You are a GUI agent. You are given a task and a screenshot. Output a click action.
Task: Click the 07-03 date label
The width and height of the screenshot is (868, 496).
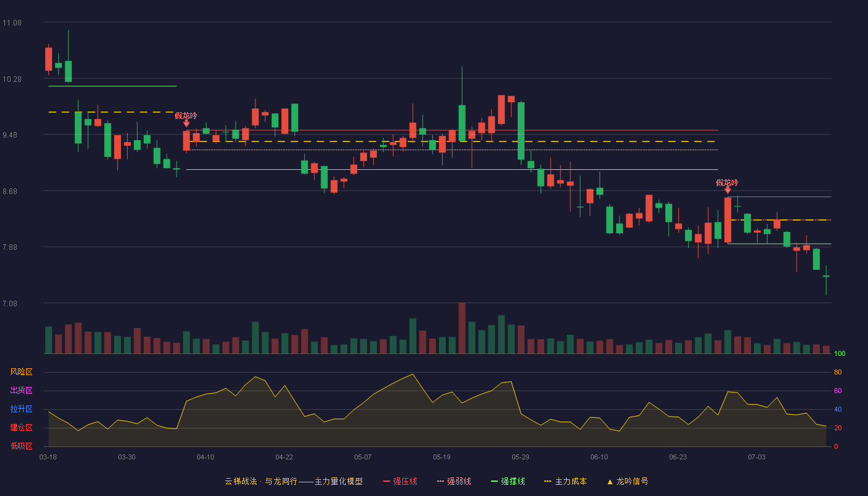tap(756, 457)
